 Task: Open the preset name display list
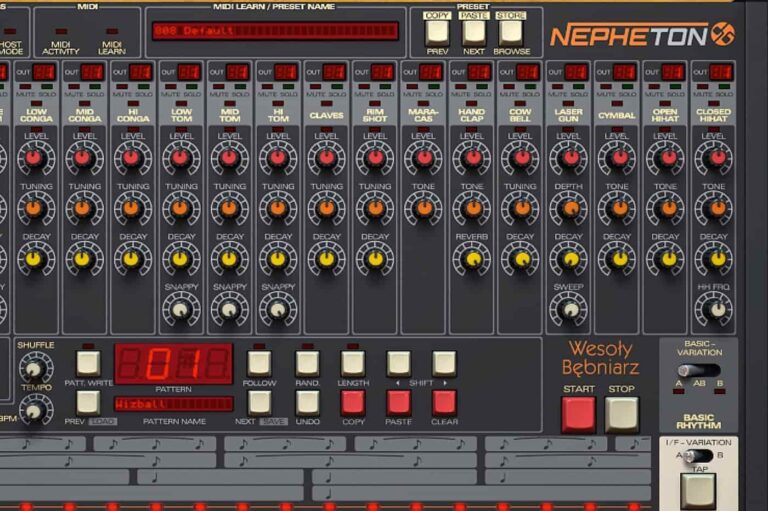tap(274, 31)
